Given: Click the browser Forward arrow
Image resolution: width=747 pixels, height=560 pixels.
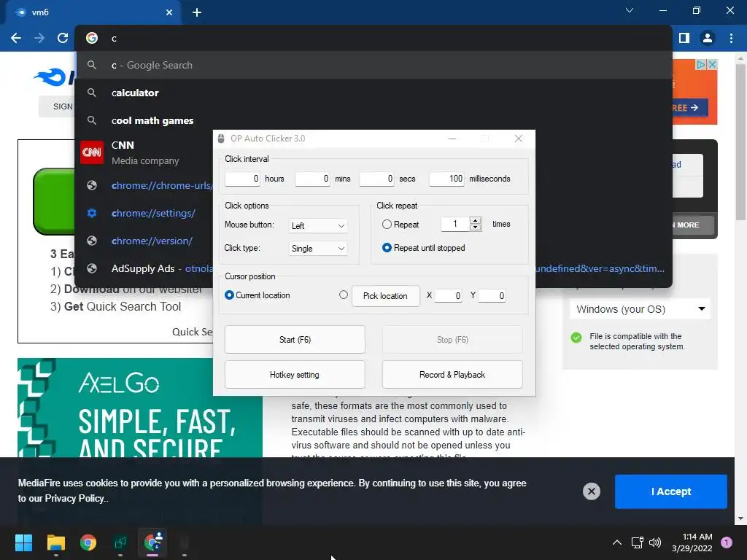Looking at the screenshot, I should click(x=39, y=38).
